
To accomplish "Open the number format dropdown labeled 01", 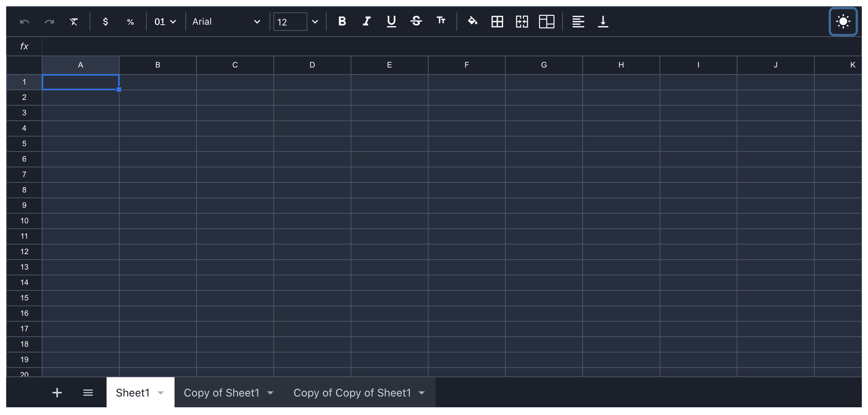I will click(165, 22).
